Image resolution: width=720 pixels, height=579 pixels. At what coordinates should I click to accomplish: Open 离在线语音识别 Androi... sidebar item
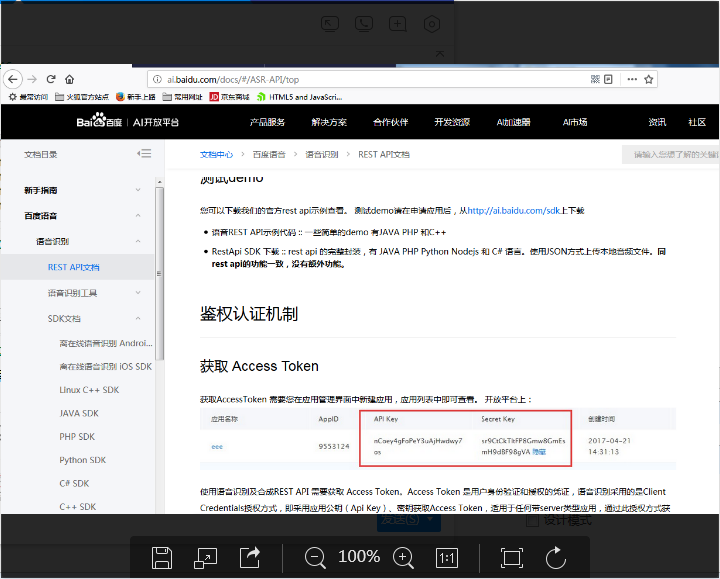point(106,343)
